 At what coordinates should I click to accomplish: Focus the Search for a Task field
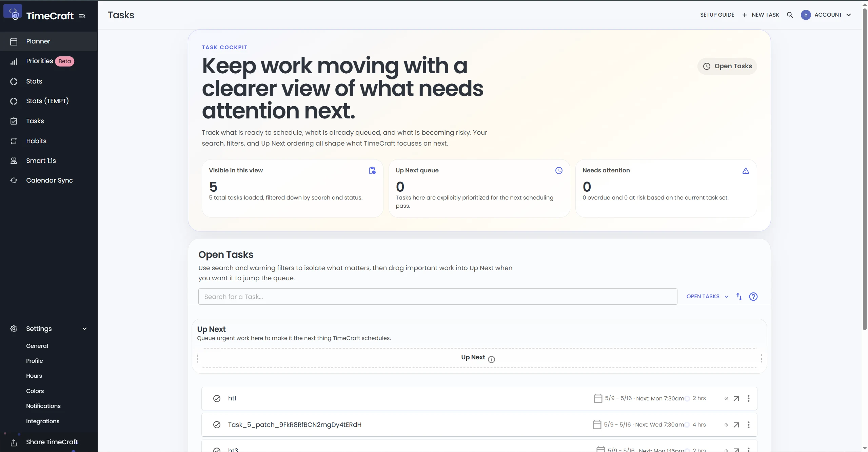point(438,297)
